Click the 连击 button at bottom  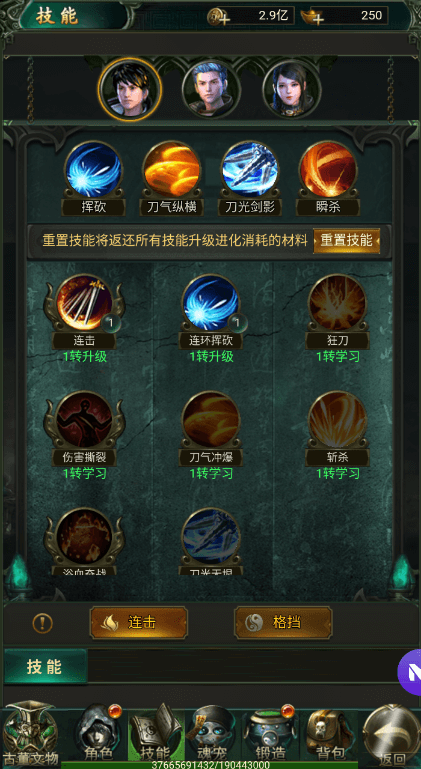click(138, 622)
